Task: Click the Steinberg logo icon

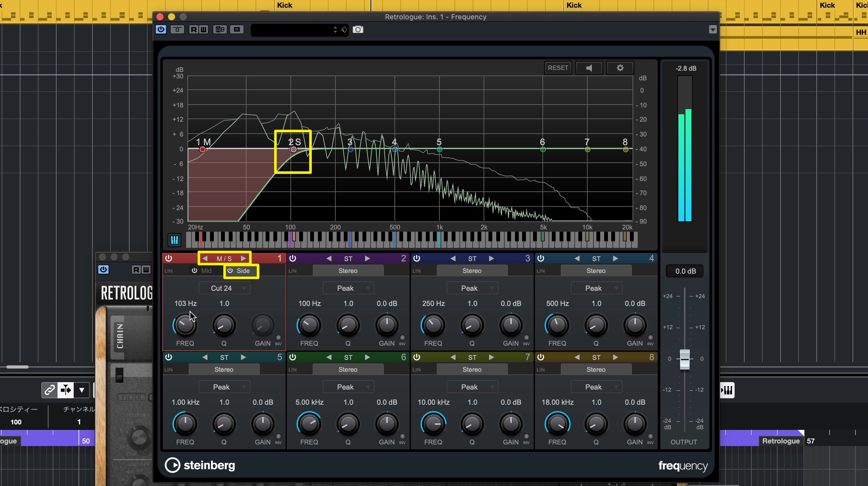Action: pyautogui.click(x=172, y=465)
